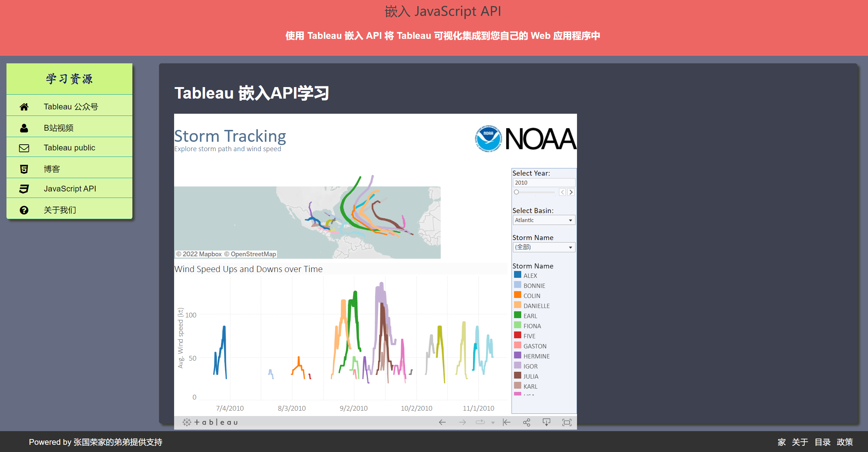Enter fullscreen via the Tableau toolbar icon
The width and height of the screenshot is (868, 452).
point(567,422)
